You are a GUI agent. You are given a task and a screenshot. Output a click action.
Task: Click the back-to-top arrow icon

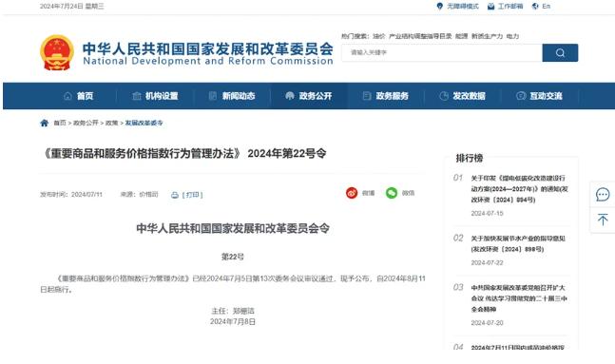[603, 220]
